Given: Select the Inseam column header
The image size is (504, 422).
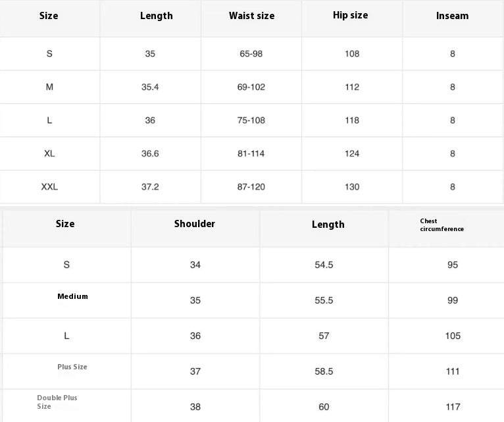Looking at the screenshot, I should coord(452,16).
